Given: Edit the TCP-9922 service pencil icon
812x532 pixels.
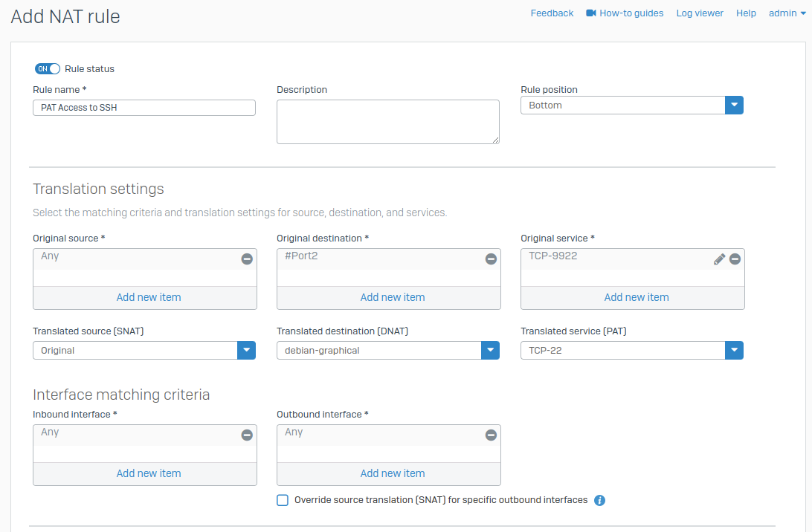Looking at the screenshot, I should click(719, 259).
